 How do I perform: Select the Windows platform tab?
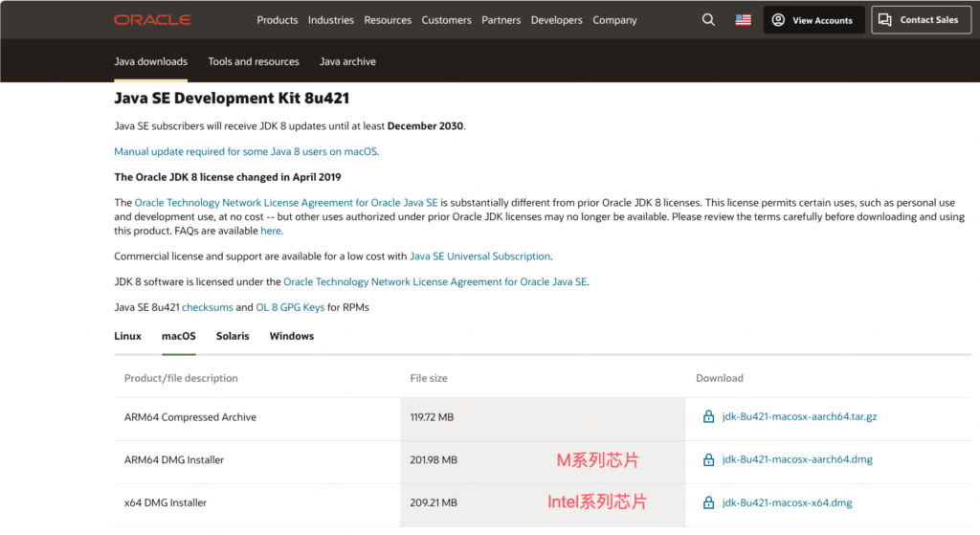pyautogui.click(x=291, y=336)
